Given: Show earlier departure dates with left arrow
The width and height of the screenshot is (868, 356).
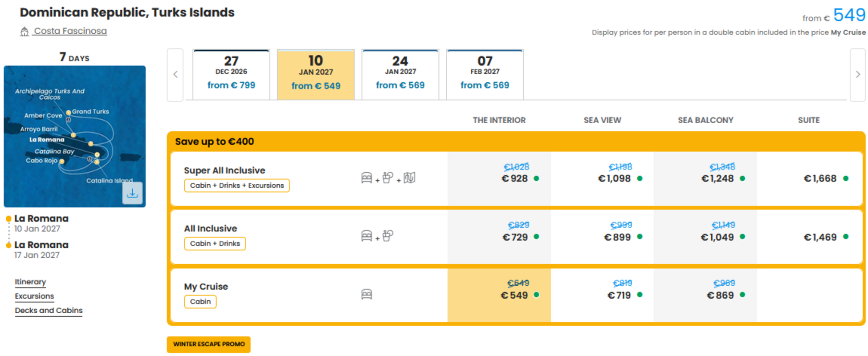Looking at the screenshot, I should pyautogui.click(x=175, y=75).
